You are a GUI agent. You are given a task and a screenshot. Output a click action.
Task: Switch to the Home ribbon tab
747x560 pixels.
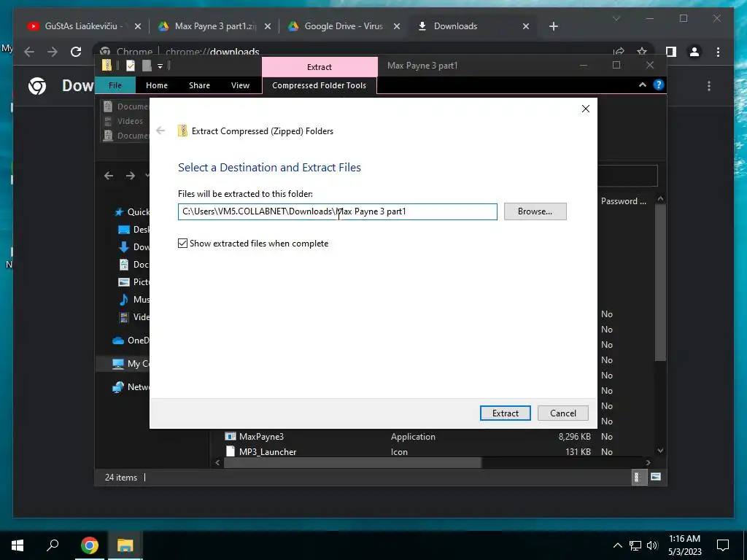[157, 85]
